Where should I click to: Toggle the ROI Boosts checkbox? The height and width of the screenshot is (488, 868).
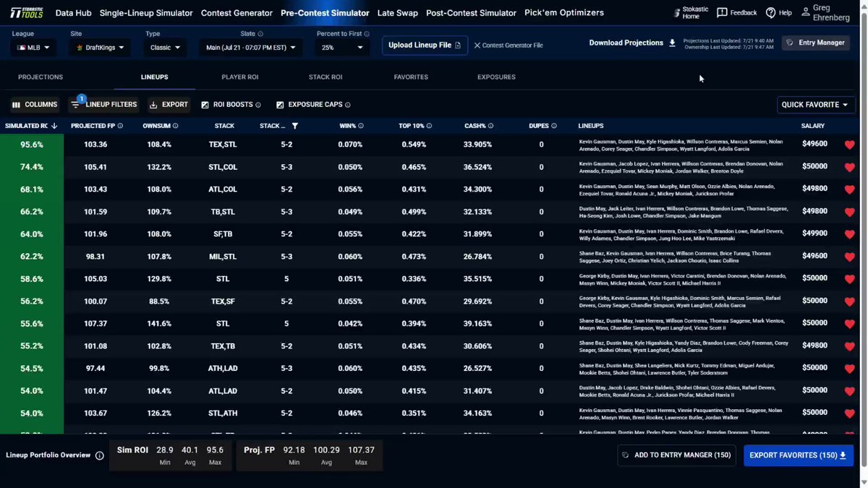click(x=205, y=105)
